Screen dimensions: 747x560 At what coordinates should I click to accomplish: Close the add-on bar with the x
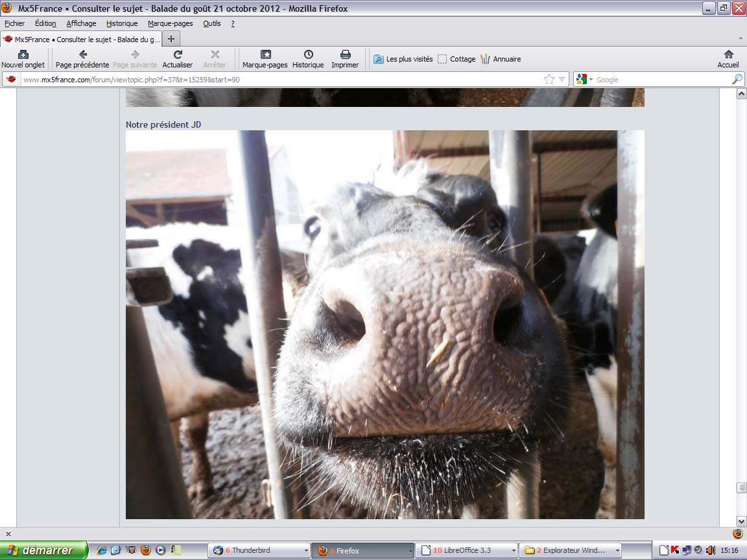8,534
